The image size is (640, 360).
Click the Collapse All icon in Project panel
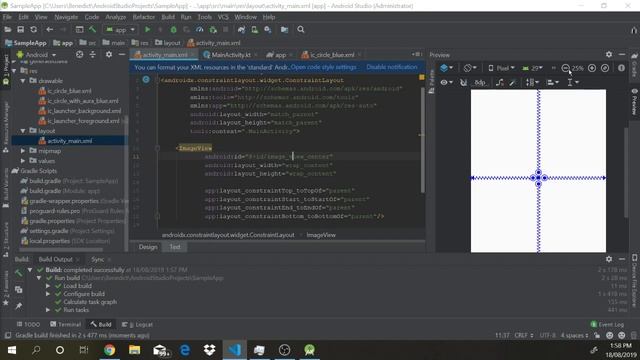click(x=93, y=54)
